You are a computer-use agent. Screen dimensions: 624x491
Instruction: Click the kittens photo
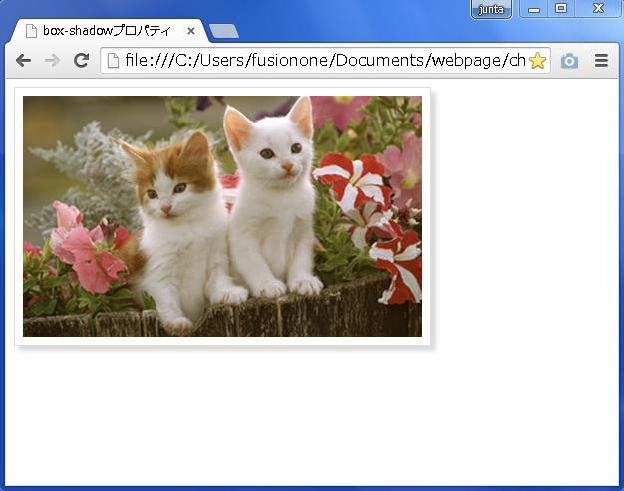click(x=222, y=216)
